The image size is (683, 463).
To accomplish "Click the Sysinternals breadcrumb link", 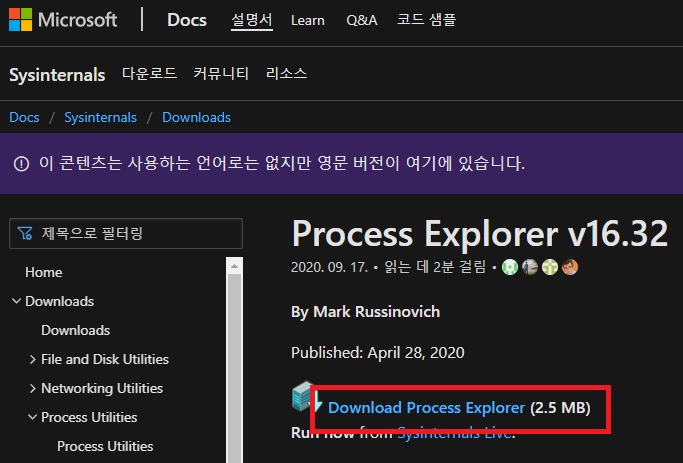I will 100,117.
